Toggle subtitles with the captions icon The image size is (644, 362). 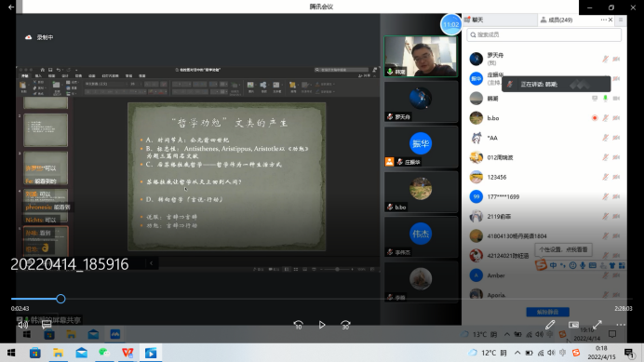click(x=47, y=325)
